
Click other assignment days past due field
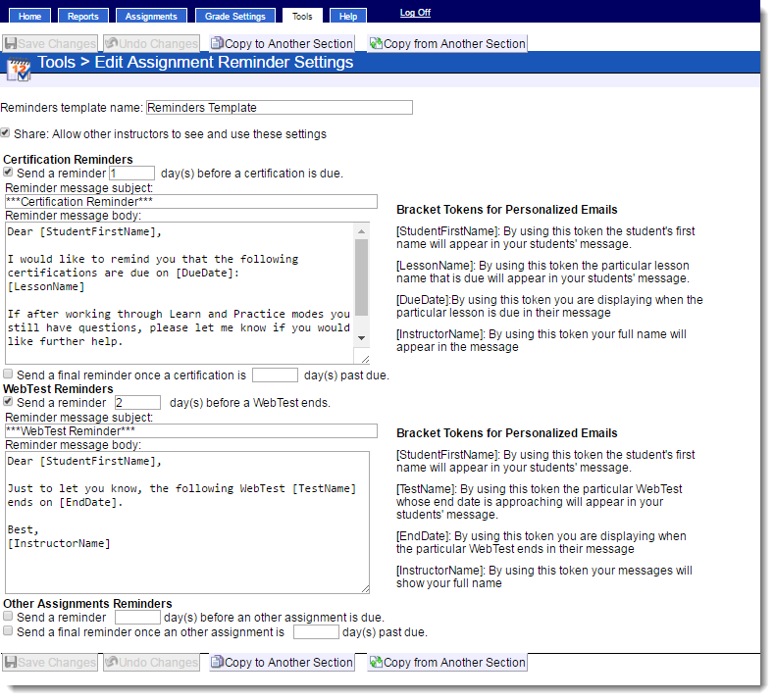(x=316, y=632)
